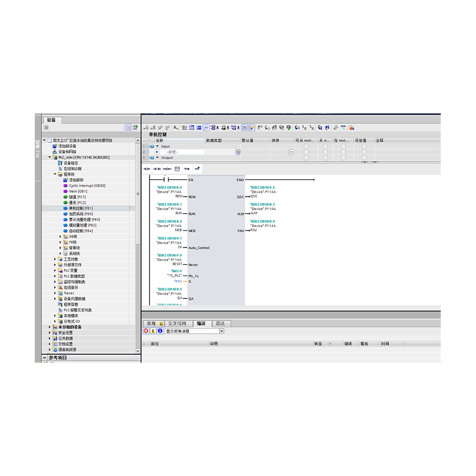Collapse the Input section of the interface table
476x476 pixels.
pos(157,146)
